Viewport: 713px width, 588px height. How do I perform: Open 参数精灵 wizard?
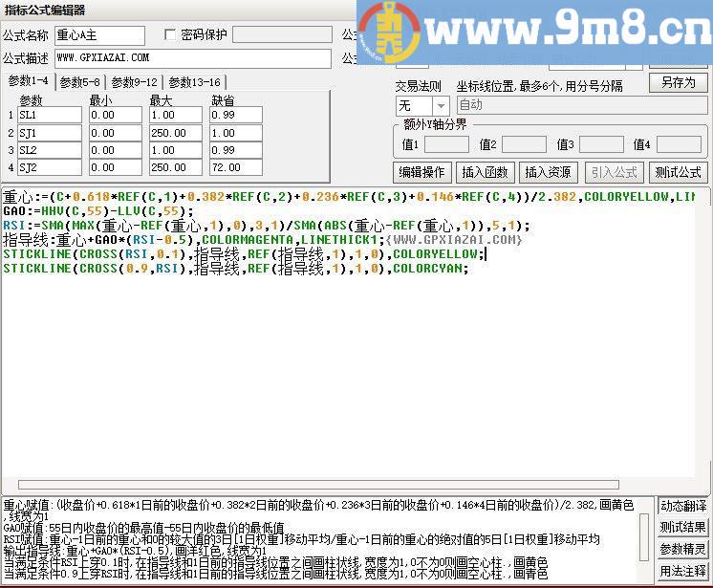[x=683, y=549]
